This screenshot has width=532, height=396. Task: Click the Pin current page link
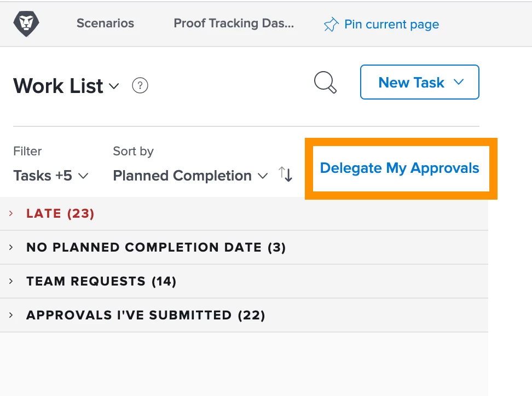391,25
